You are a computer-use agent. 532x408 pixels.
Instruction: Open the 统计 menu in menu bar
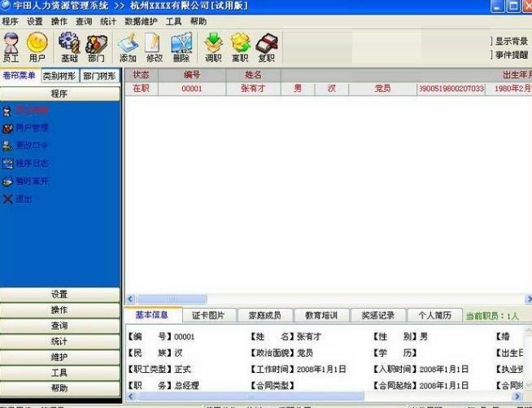108,21
